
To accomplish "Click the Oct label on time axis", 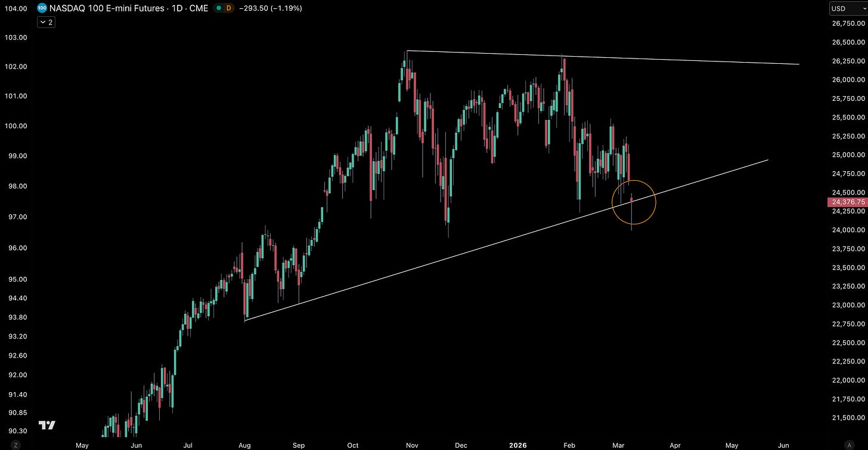I will (x=353, y=445).
